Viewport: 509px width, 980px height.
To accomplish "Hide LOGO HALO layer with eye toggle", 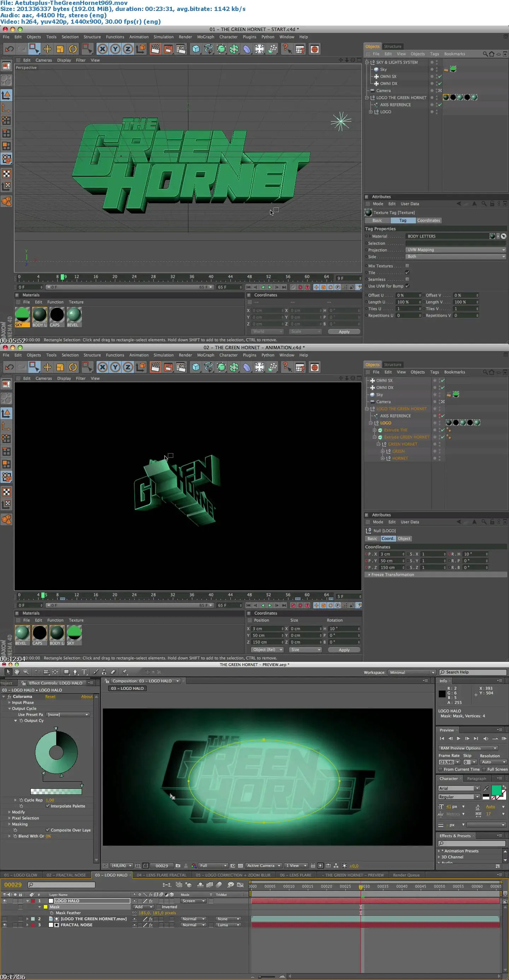I will (5, 901).
